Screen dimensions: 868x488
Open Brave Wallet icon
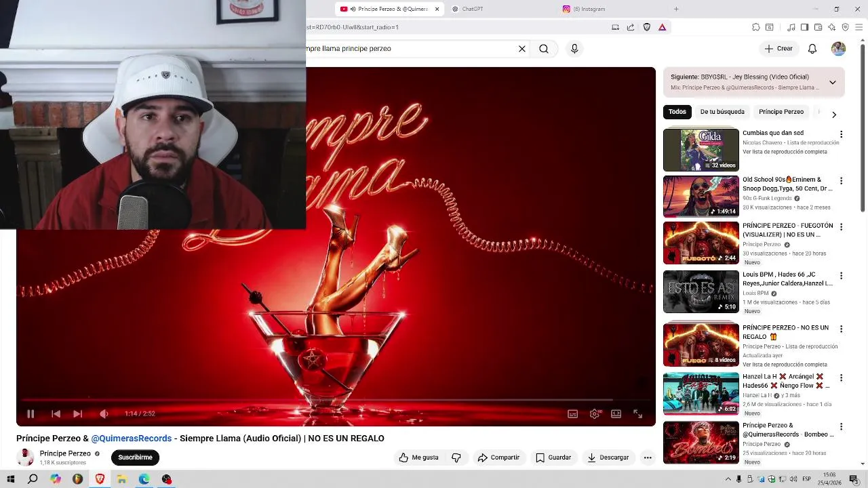pyautogui.click(x=818, y=27)
